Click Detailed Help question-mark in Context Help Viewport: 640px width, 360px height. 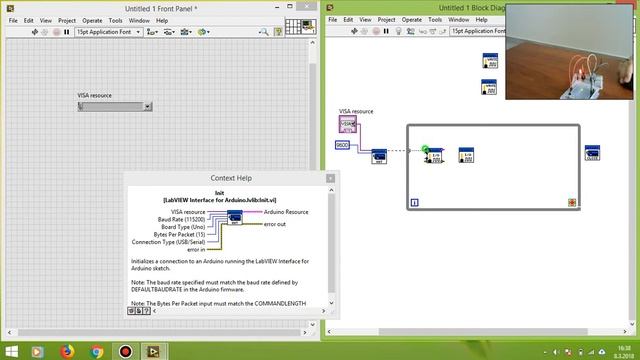click(x=147, y=311)
